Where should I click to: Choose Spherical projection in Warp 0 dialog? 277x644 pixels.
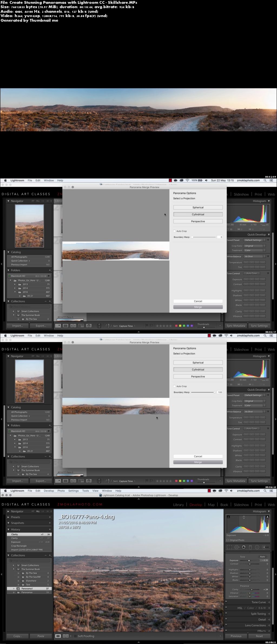tap(198, 207)
